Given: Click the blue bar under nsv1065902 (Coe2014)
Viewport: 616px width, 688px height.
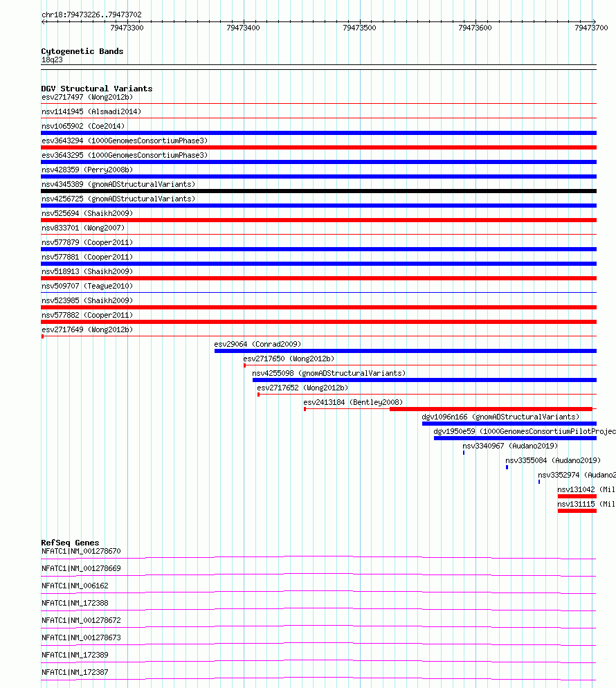Looking at the screenshot, I should click(318, 133).
